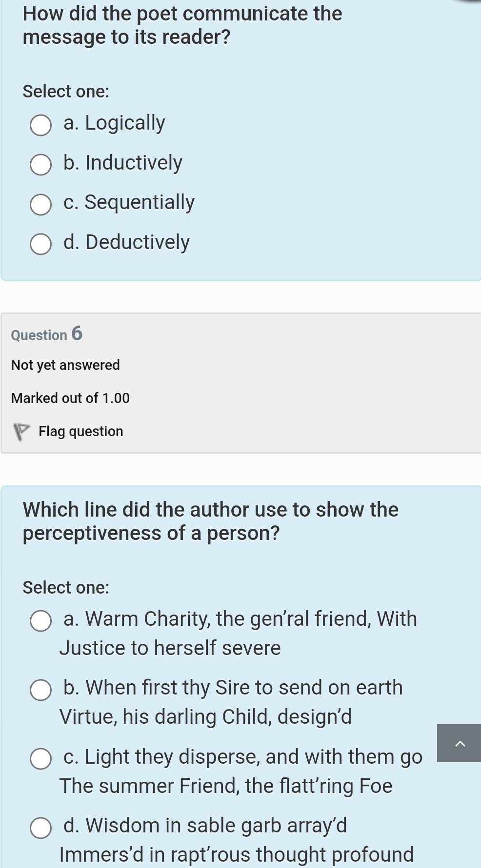
Task: Choose the Inductively radio option
Action: point(40,165)
